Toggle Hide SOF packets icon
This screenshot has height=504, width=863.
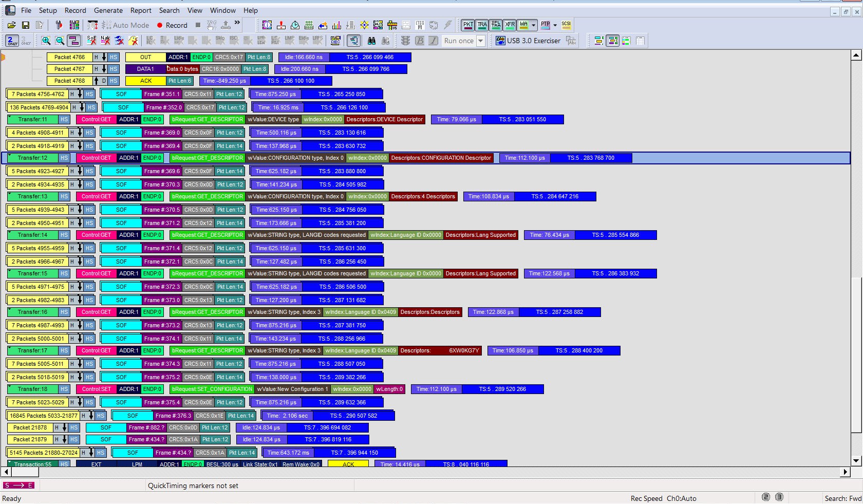coord(91,41)
